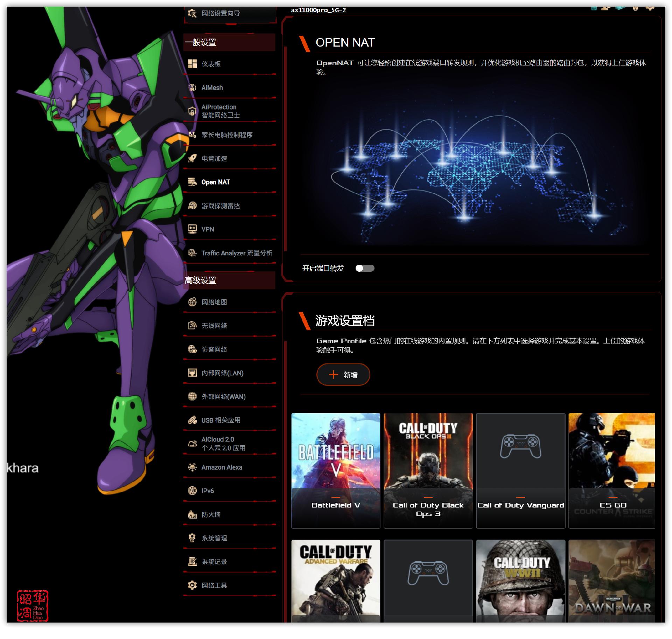The image size is (672, 639).
Task: Open AiProtection 智能网络卫士
Action: pyautogui.click(x=218, y=110)
